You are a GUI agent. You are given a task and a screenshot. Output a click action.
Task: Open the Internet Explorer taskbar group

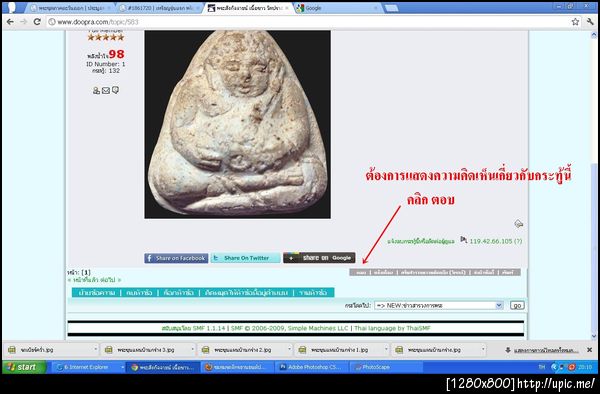pyautogui.click(x=87, y=367)
